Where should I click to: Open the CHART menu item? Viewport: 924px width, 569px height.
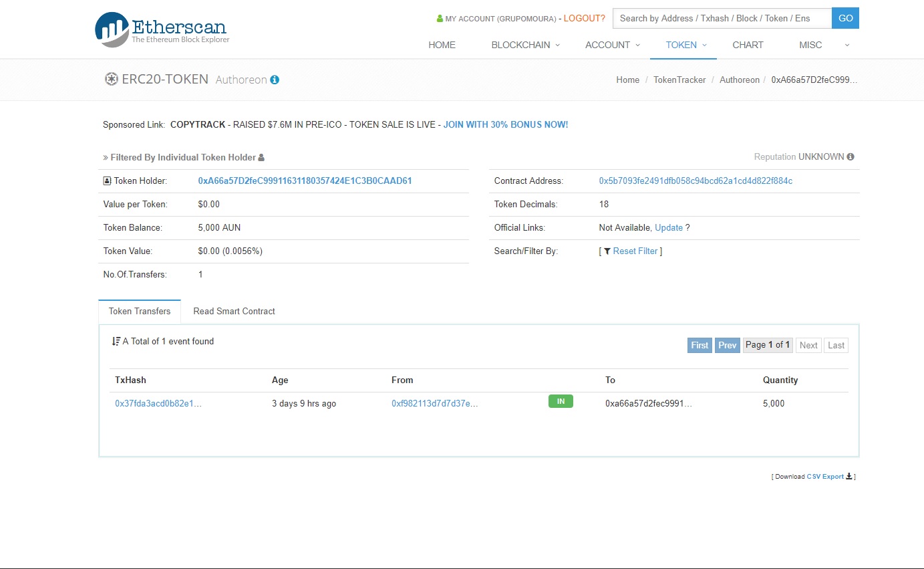(748, 45)
